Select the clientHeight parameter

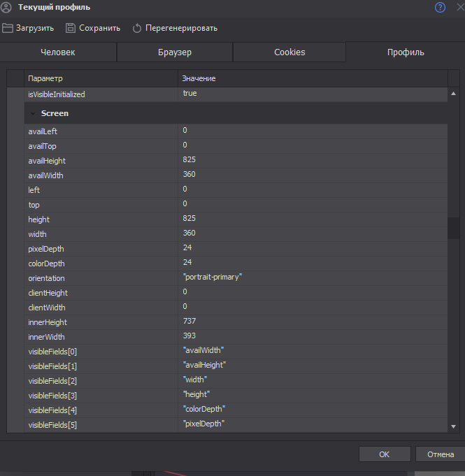(x=236, y=293)
